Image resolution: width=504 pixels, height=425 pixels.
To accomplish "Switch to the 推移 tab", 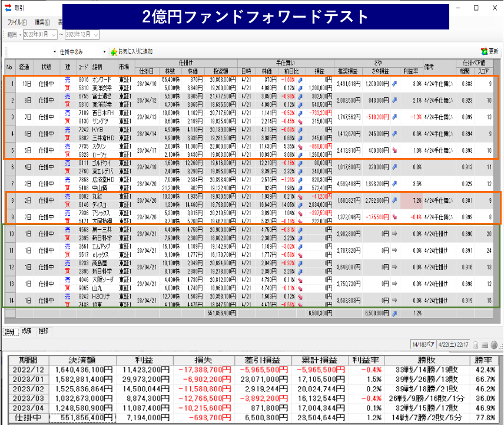I will [x=44, y=331].
